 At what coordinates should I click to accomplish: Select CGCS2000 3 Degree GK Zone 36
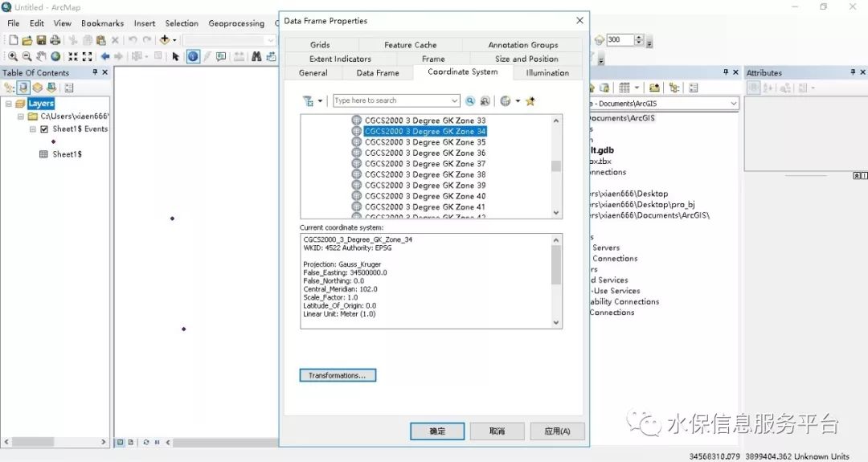pyautogui.click(x=425, y=153)
